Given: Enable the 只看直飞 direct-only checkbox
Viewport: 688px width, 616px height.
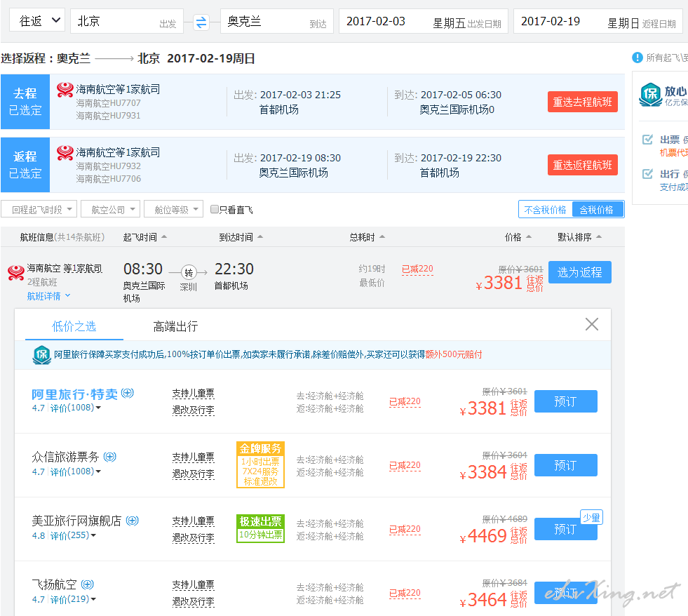Looking at the screenshot, I should pos(214,209).
